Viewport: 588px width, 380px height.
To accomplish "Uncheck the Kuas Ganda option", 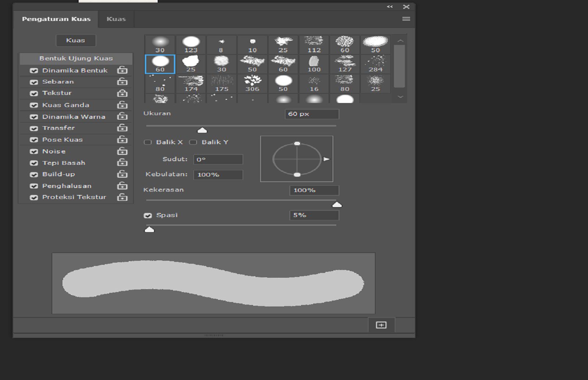I will click(34, 105).
